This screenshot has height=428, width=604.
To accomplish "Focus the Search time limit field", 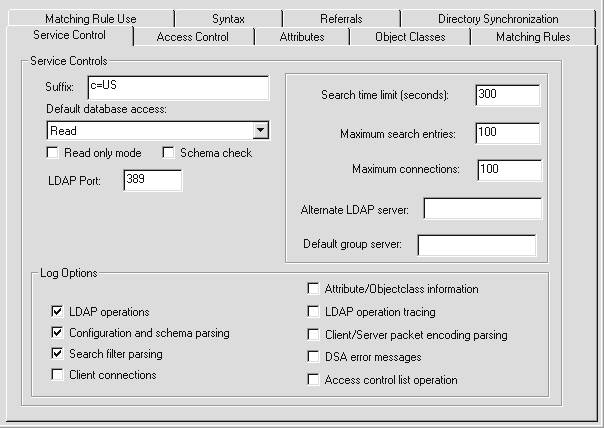I will (x=508, y=95).
